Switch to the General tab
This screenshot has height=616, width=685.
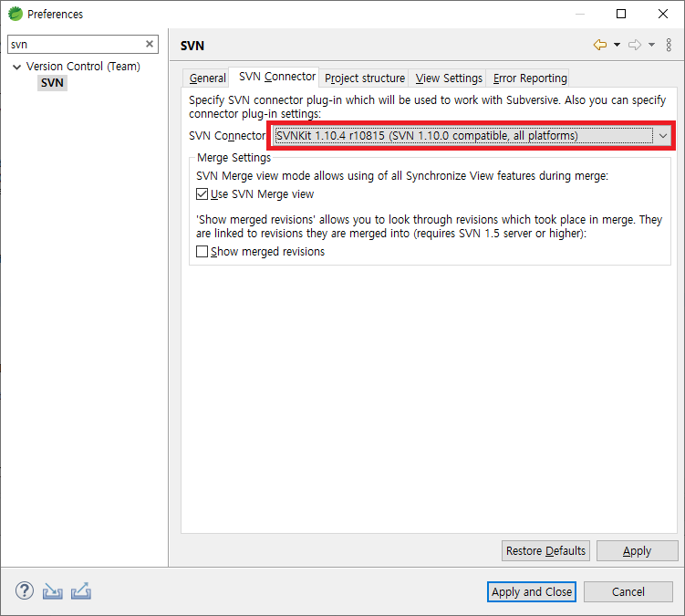207,78
